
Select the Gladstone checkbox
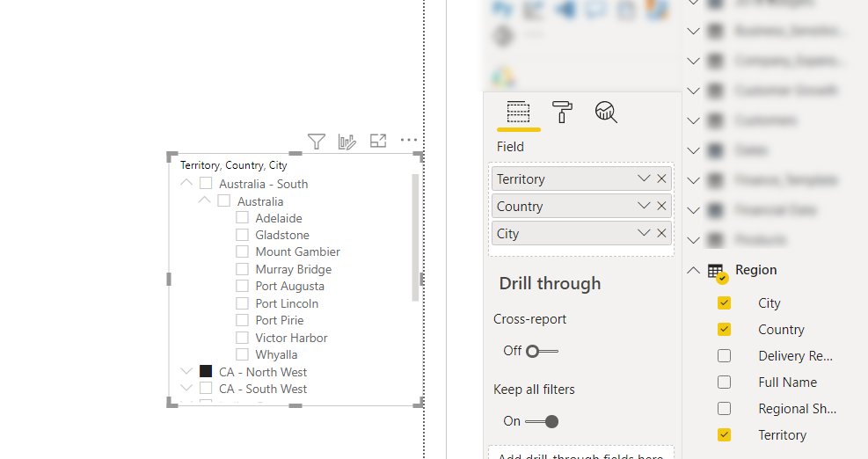[x=242, y=235]
